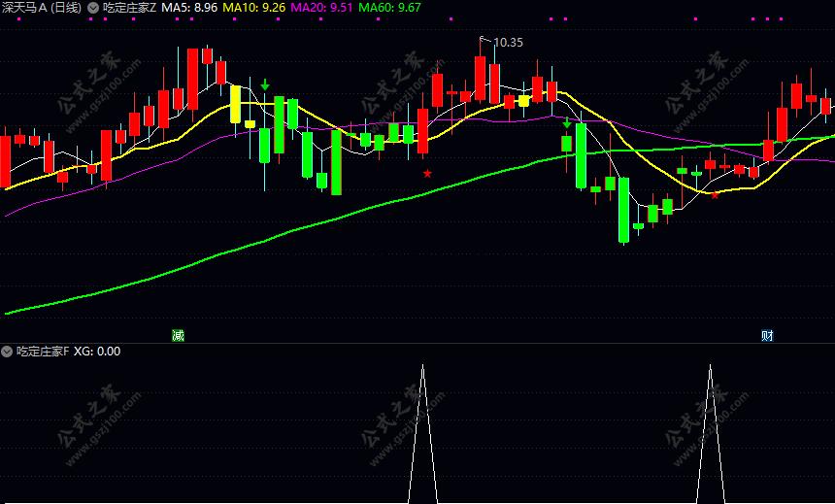835x504 pixels.
Task: Click the MA5: 8.96 legend value
Action: [189, 8]
